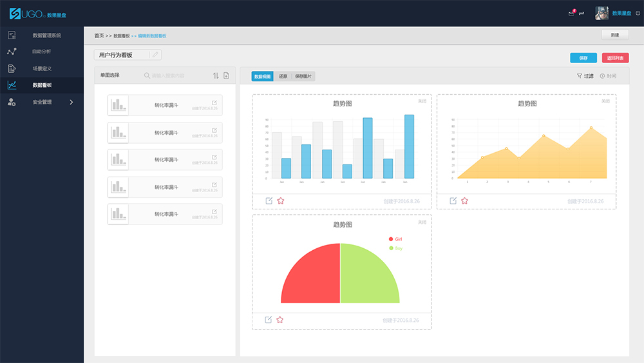The width and height of the screenshot is (644, 363).
Task: Edit second 转化率漏斗 list item icon
Action: [x=214, y=130]
